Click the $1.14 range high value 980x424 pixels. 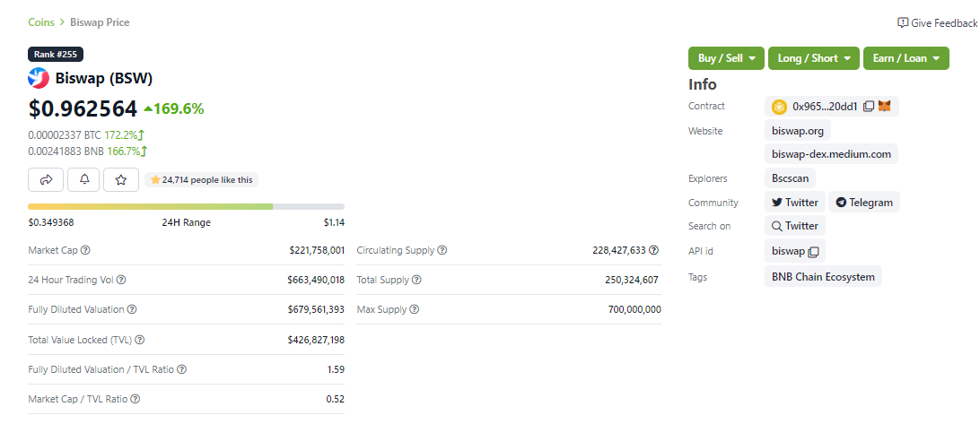coord(335,222)
